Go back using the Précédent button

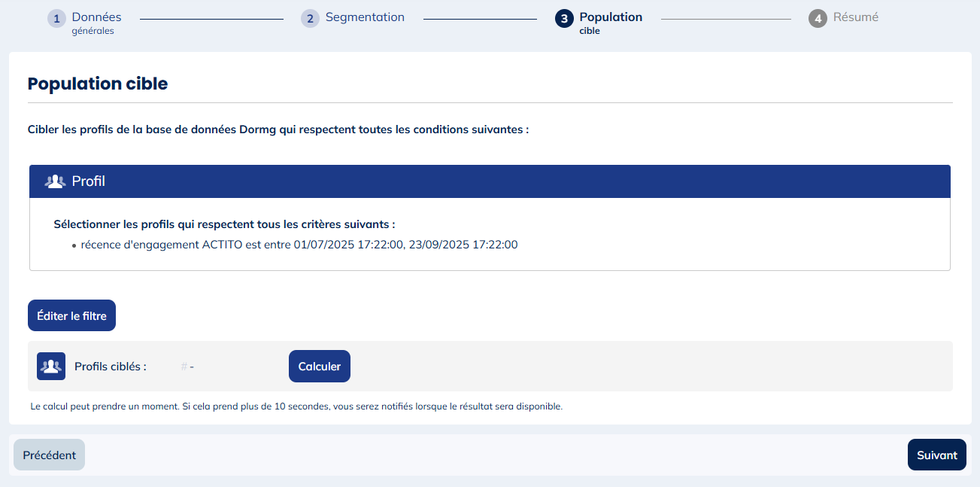point(49,455)
